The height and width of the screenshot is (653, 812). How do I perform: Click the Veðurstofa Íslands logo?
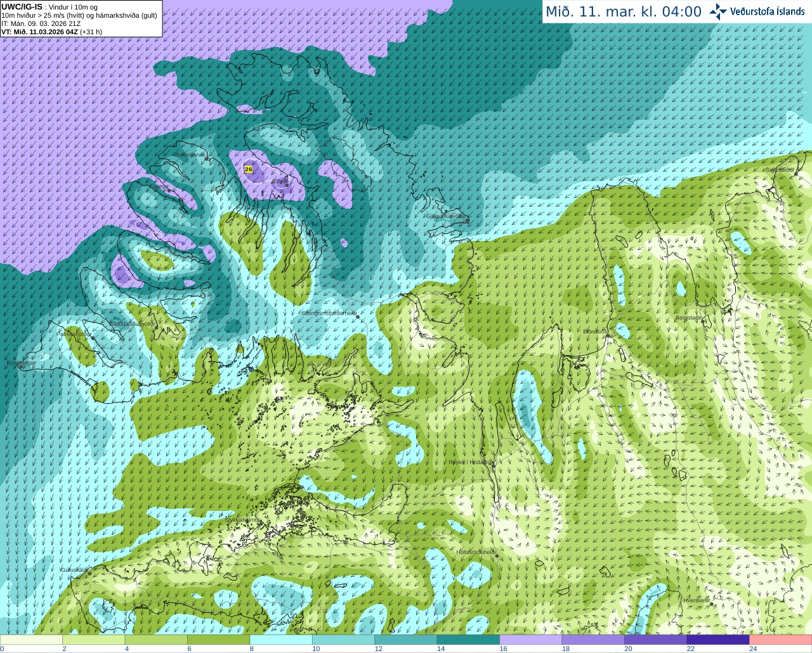coord(757,11)
